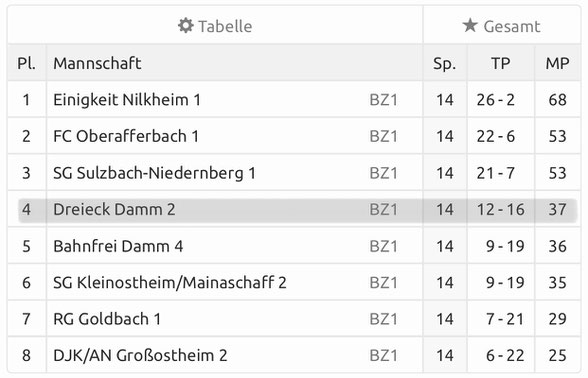Open the Tabelle header tab
Screen dimensions: 588x378
215,26
